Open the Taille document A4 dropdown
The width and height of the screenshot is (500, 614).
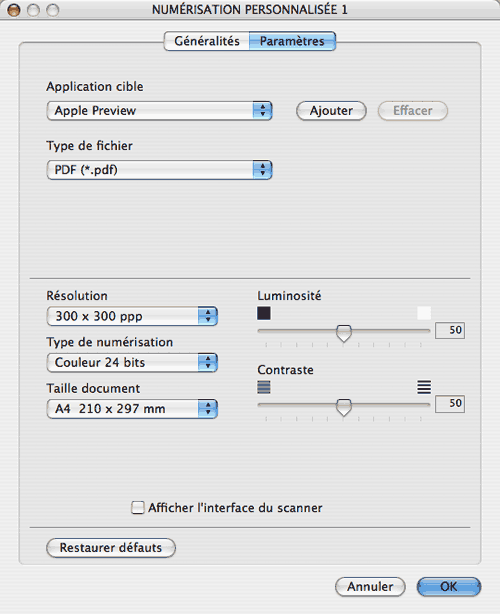[132, 409]
